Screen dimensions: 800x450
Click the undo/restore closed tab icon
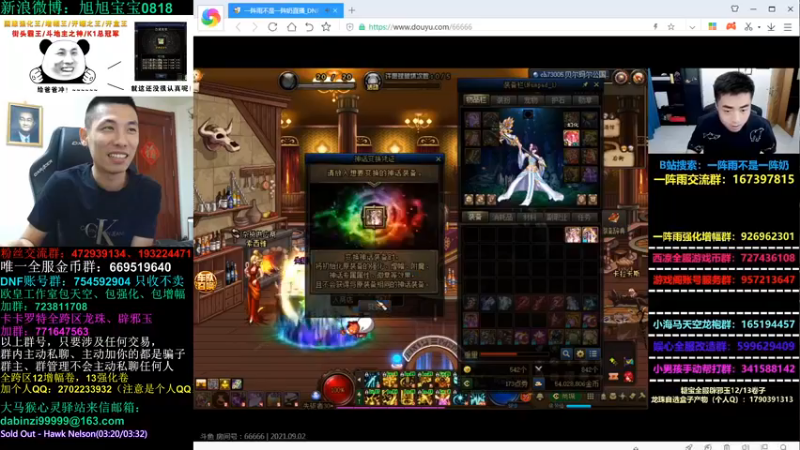pyautogui.click(x=309, y=27)
